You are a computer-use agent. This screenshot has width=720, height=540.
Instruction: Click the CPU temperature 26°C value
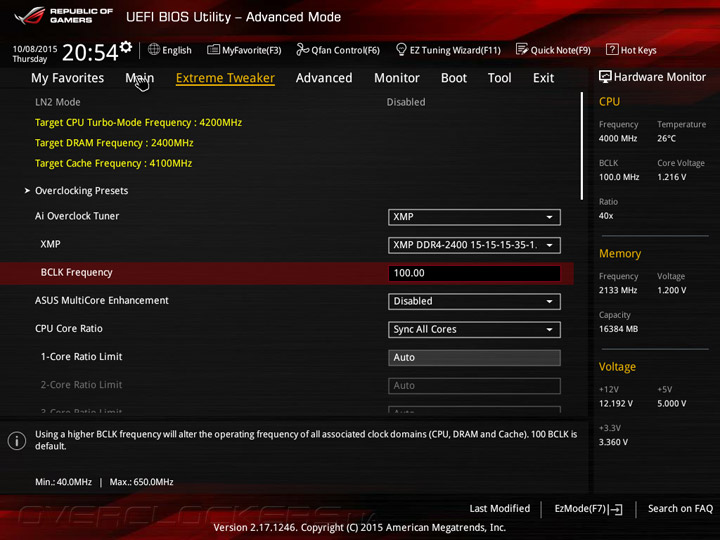(x=666, y=138)
